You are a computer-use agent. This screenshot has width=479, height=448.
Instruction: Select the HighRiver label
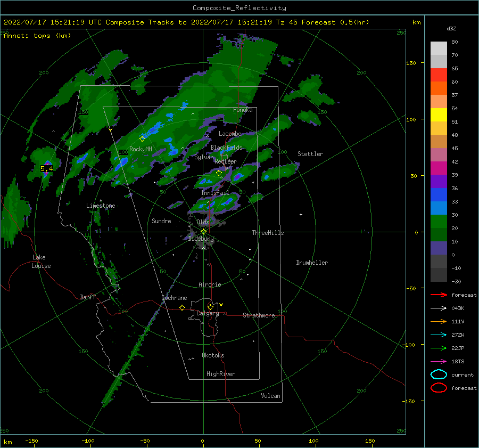(x=221, y=374)
